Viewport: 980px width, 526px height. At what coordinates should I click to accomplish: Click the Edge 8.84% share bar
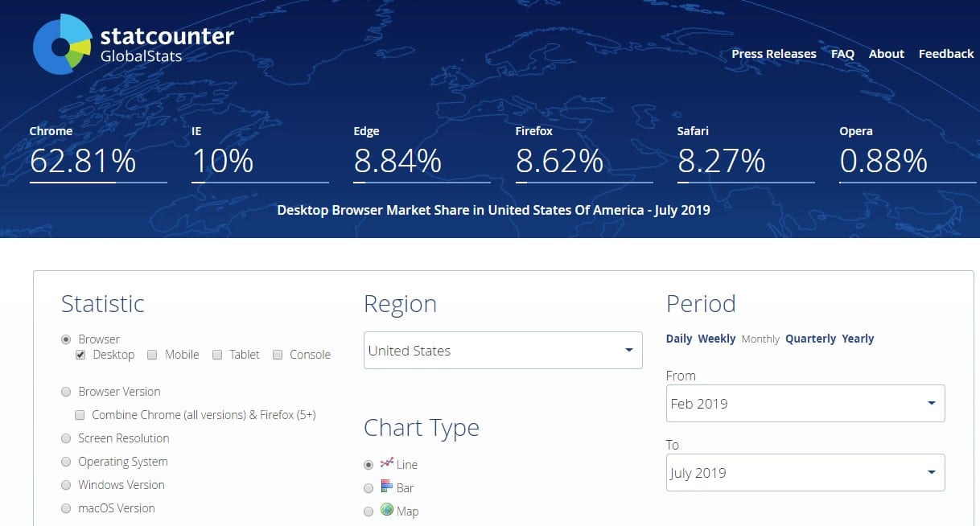[x=422, y=183]
